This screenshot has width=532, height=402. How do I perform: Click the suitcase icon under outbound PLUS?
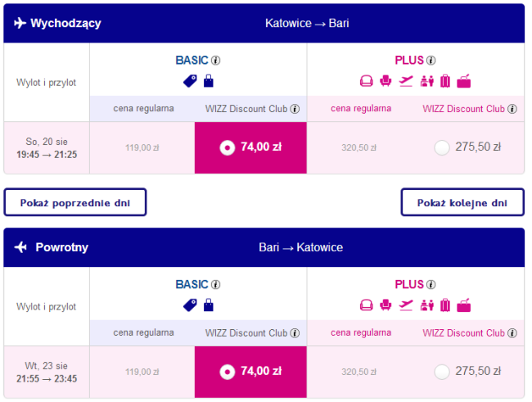445,81
